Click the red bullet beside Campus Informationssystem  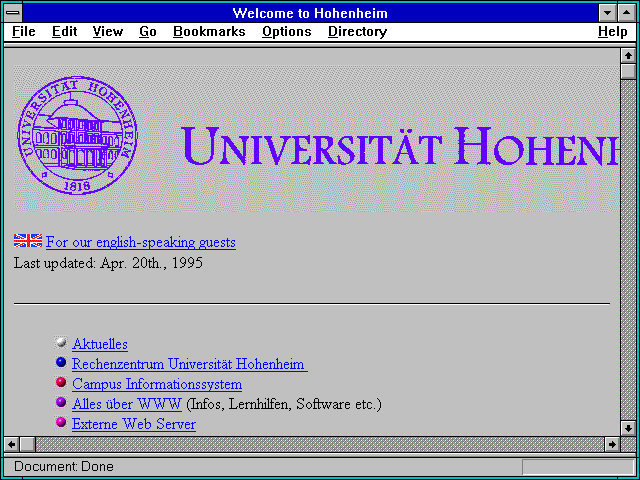tap(61, 382)
